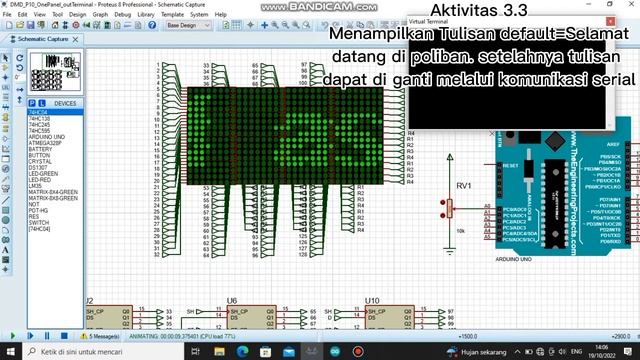
Task: Click the Zoom Out magnifier icon
Action: tap(285, 25)
